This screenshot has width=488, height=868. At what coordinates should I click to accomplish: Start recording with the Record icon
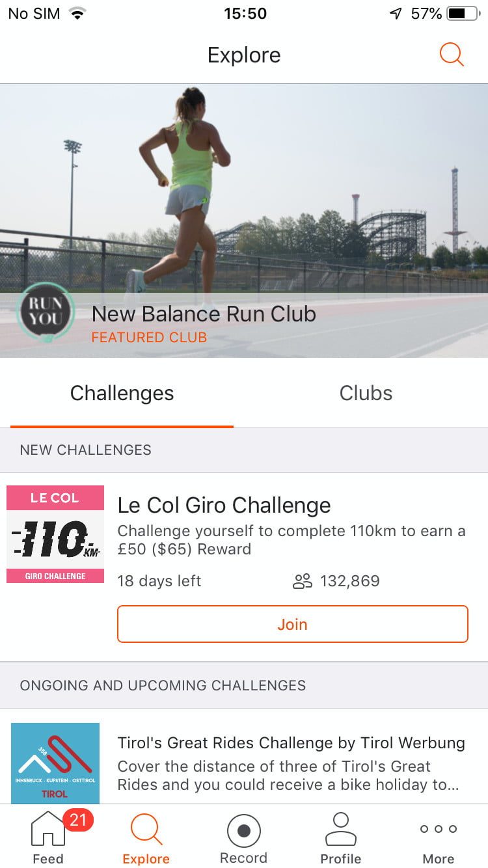coord(243,831)
